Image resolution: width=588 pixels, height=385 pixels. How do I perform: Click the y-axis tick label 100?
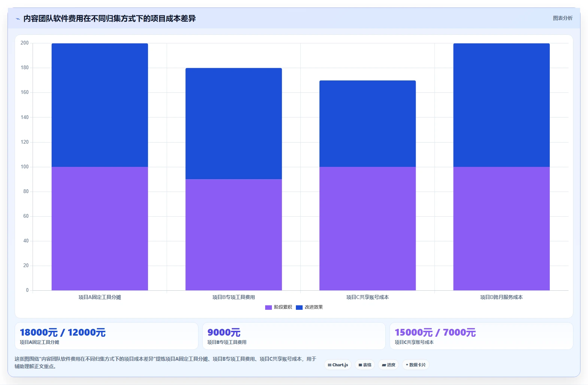(25, 167)
